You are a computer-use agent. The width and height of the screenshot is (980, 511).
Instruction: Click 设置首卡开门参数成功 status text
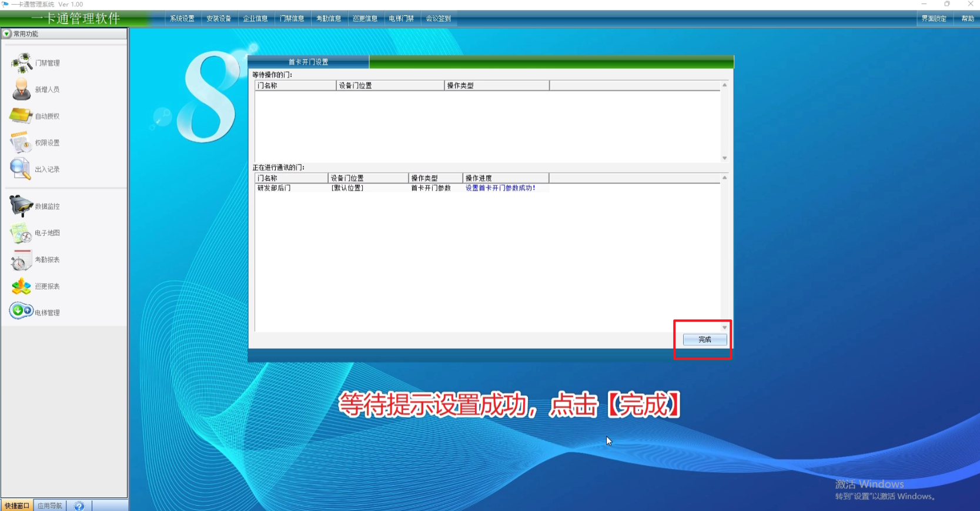point(500,188)
